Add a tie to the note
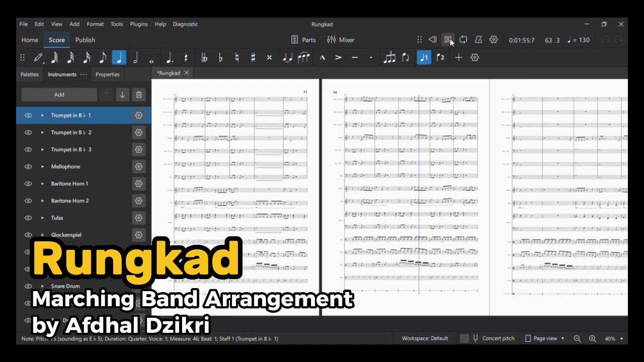The width and height of the screenshot is (644, 362). click(x=287, y=58)
